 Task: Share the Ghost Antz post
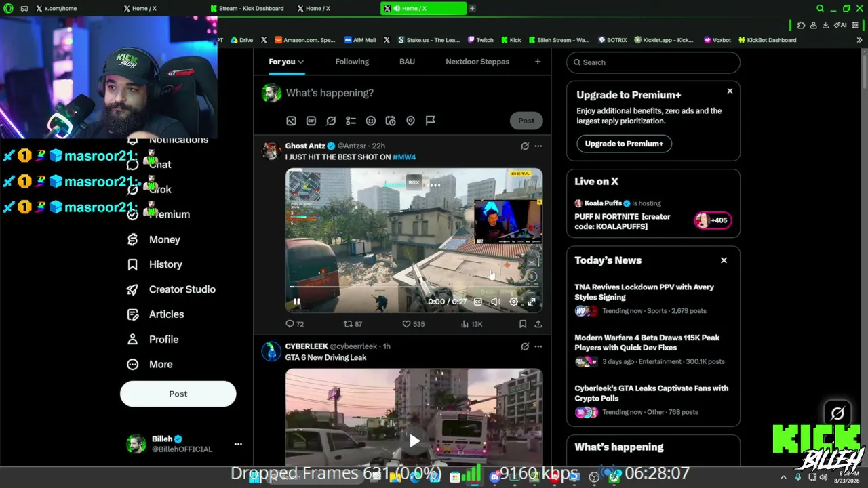pos(538,324)
